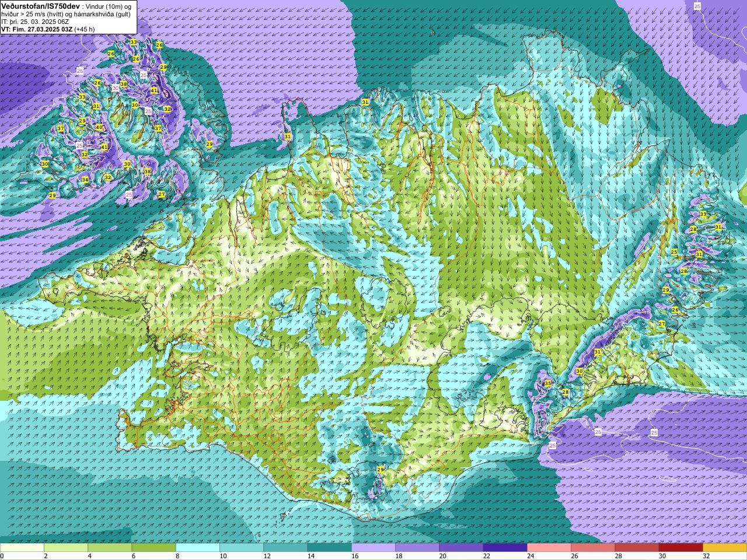Click the 28–30 m/s red legend swatch
This screenshot has width=747, height=560.
point(637,548)
